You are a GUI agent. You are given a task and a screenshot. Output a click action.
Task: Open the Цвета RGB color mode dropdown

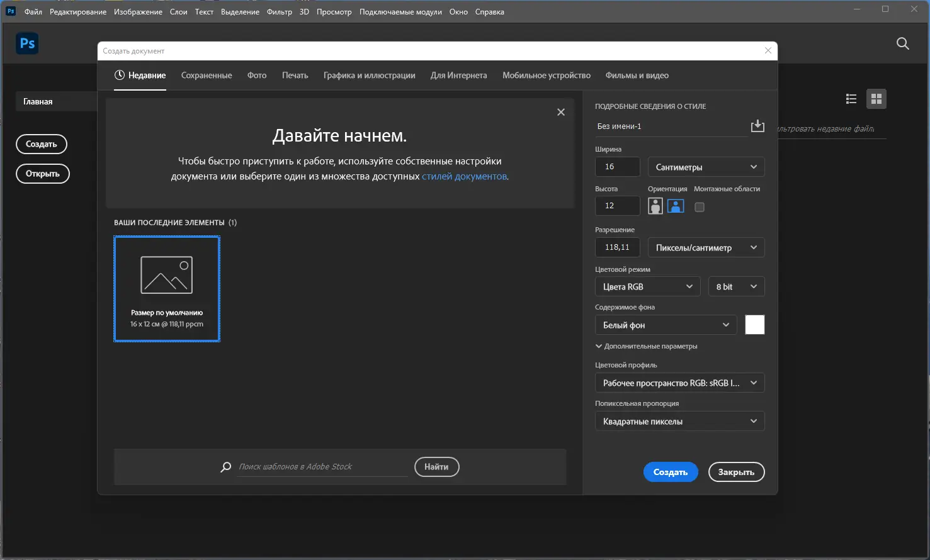pyautogui.click(x=647, y=286)
